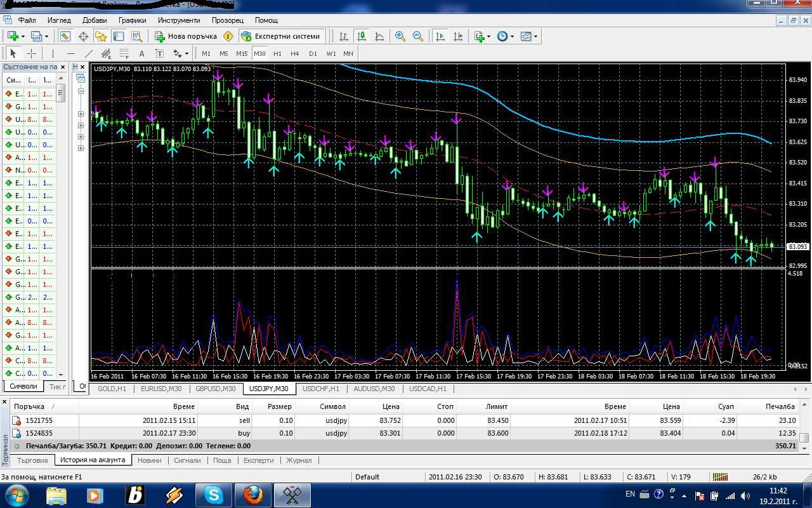Open the Strategy Tester icon
The image size is (812, 508).
136,36
